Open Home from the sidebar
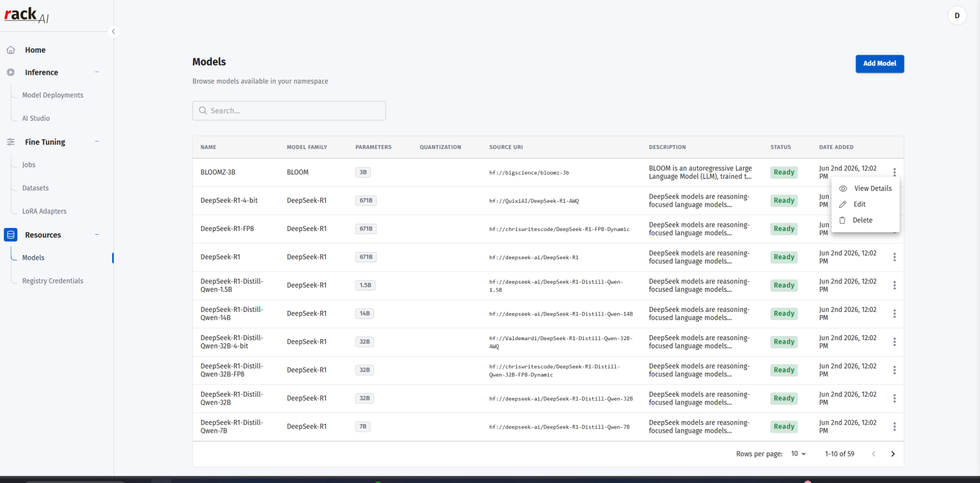 [x=35, y=50]
